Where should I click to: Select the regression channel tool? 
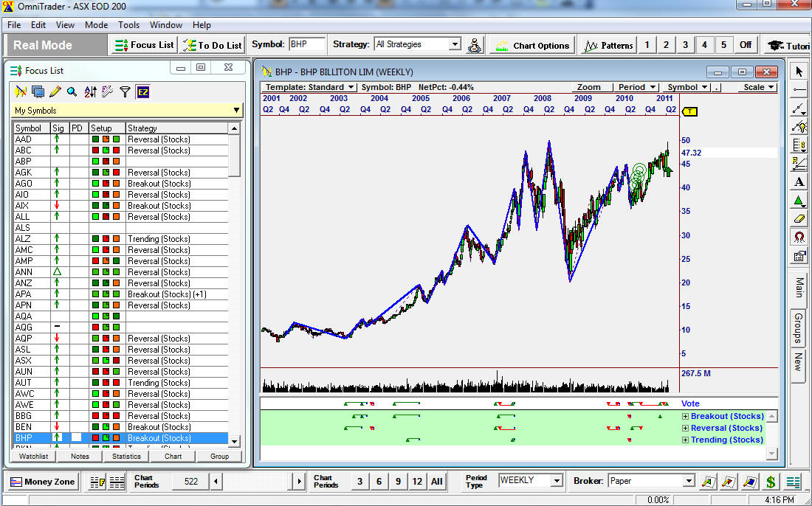(x=799, y=164)
